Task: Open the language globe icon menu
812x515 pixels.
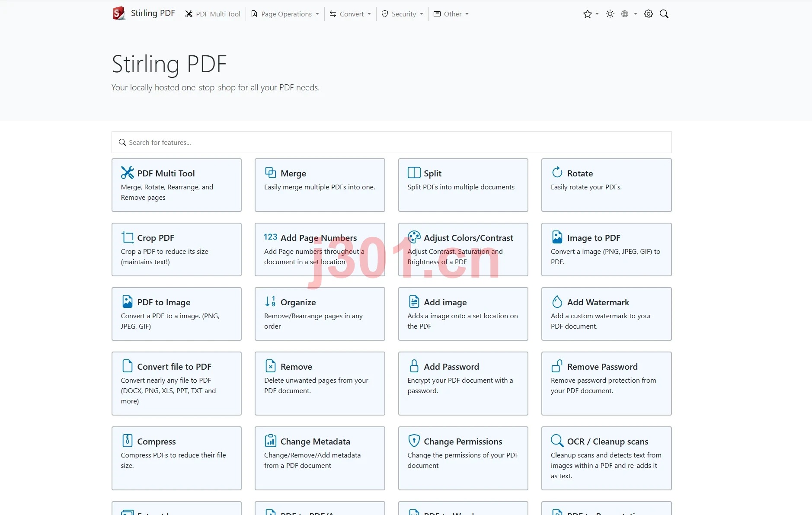Action: (625, 14)
